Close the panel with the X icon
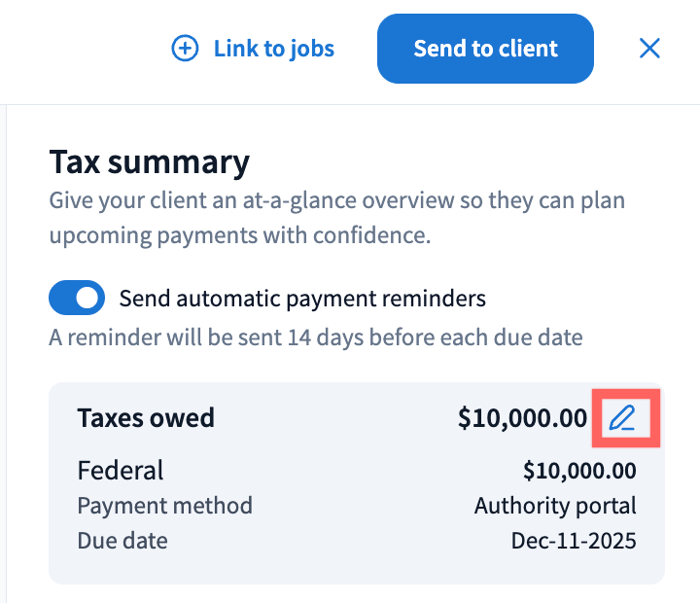 coord(649,49)
